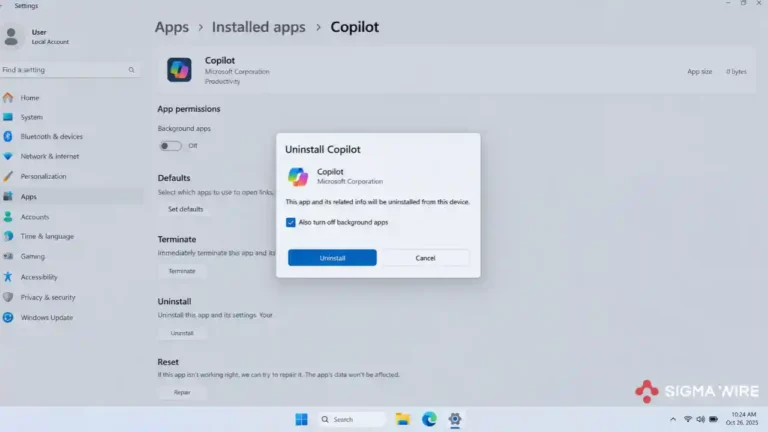The height and width of the screenshot is (432, 768).
Task: Click the battery tray icon
Action: [x=714, y=419]
